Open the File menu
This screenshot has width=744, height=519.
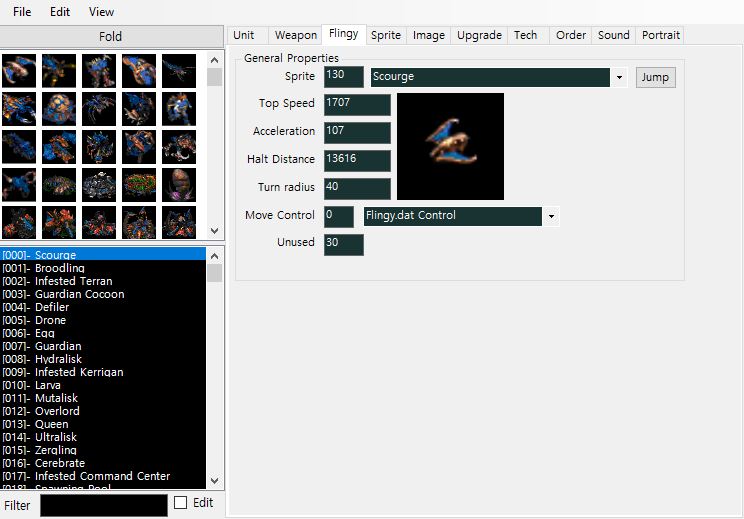click(22, 12)
